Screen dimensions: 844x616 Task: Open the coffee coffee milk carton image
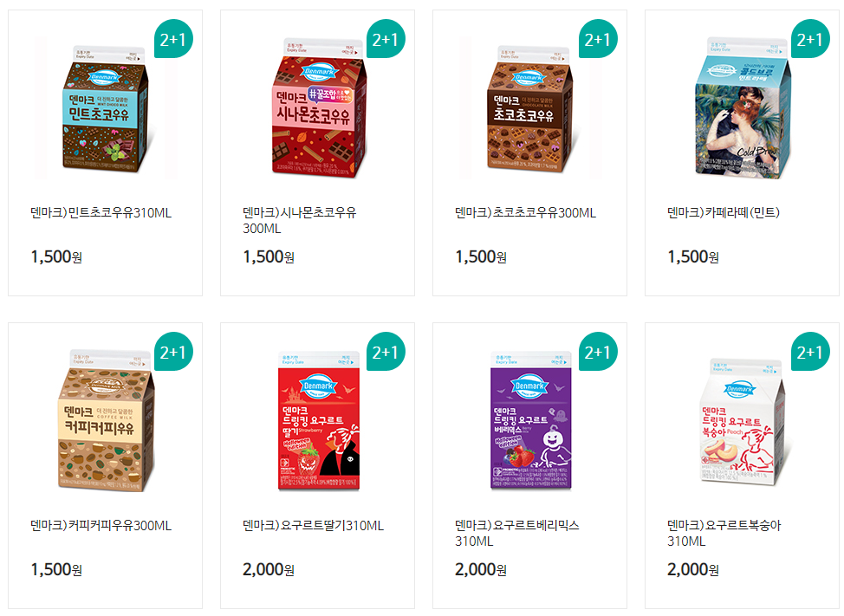[106, 421]
